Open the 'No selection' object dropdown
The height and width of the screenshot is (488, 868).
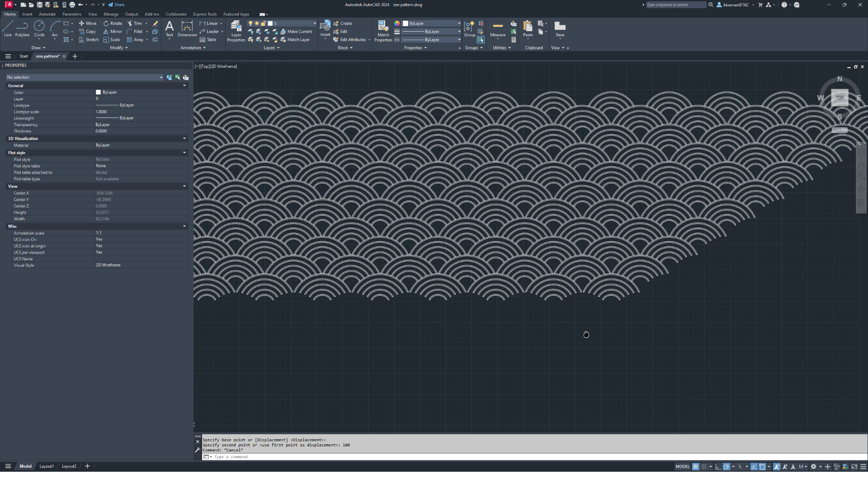pyautogui.click(x=85, y=77)
